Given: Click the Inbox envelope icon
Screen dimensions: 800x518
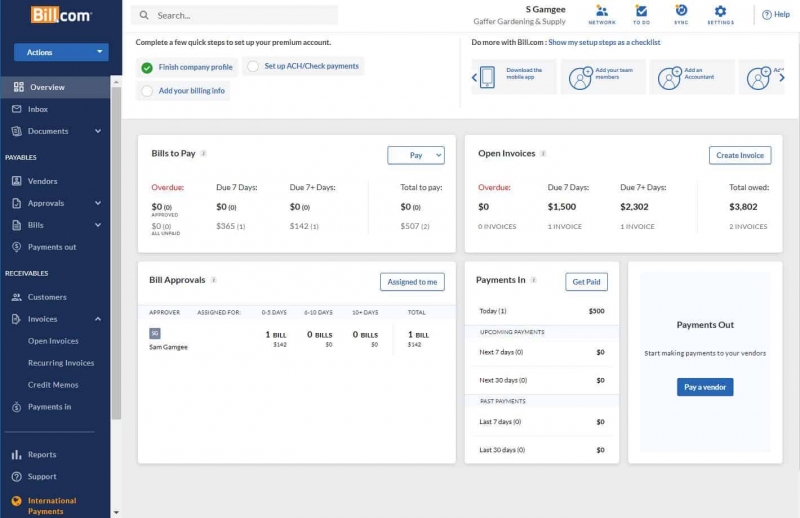Looking at the screenshot, I should (x=17, y=109).
